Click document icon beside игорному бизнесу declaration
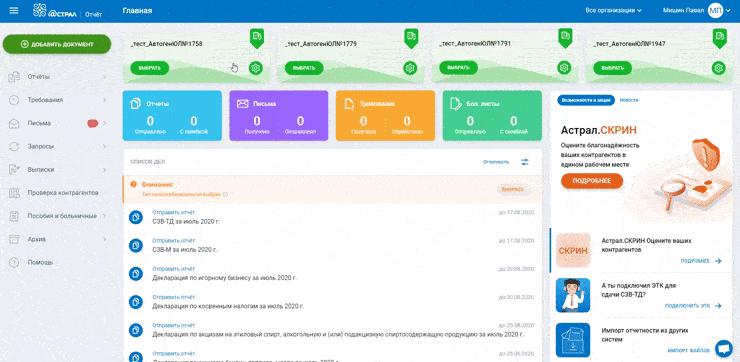740x362 pixels. 136,274
